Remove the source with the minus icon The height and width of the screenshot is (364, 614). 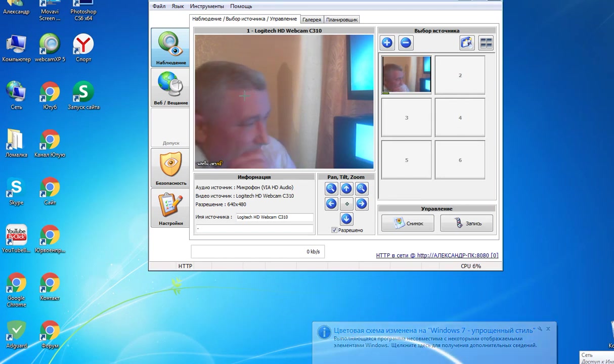pyautogui.click(x=406, y=43)
